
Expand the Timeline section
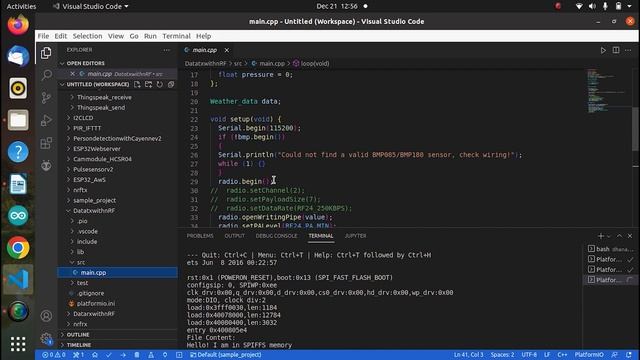pos(118,345)
